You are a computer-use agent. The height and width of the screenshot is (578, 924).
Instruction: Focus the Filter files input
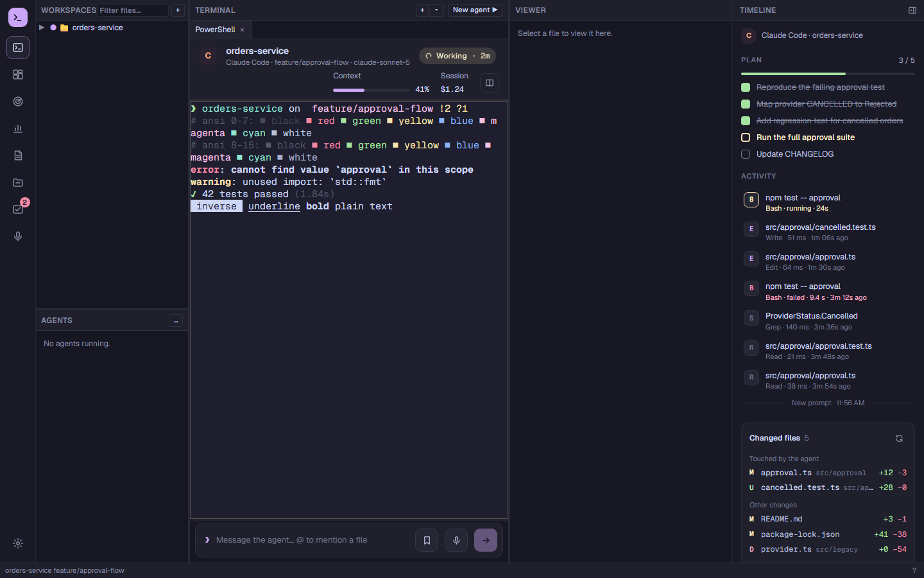[133, 10]
